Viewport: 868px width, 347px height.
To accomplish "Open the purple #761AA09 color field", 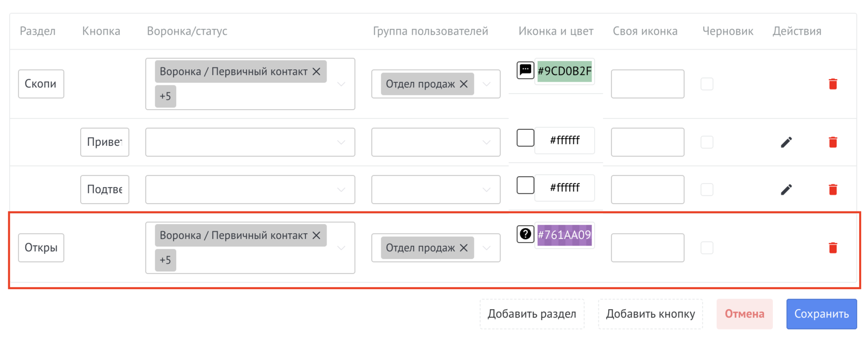I will [x=564, y=235].
